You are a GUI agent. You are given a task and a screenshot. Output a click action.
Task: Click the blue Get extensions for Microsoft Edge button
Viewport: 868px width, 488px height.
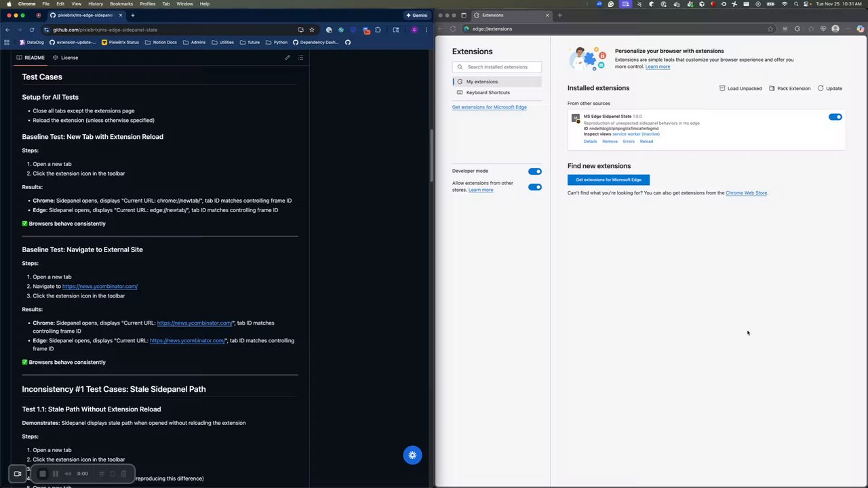pyautogui.click(x=608, y=180)
